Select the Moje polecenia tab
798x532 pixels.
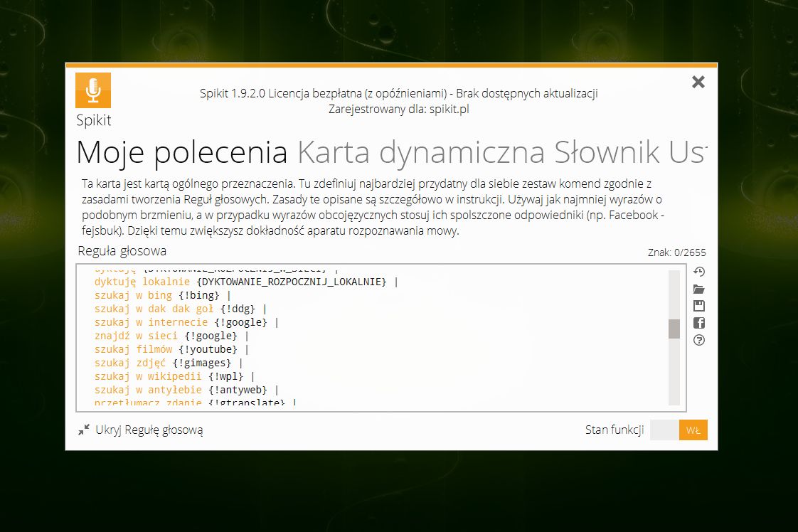(182, 152)
